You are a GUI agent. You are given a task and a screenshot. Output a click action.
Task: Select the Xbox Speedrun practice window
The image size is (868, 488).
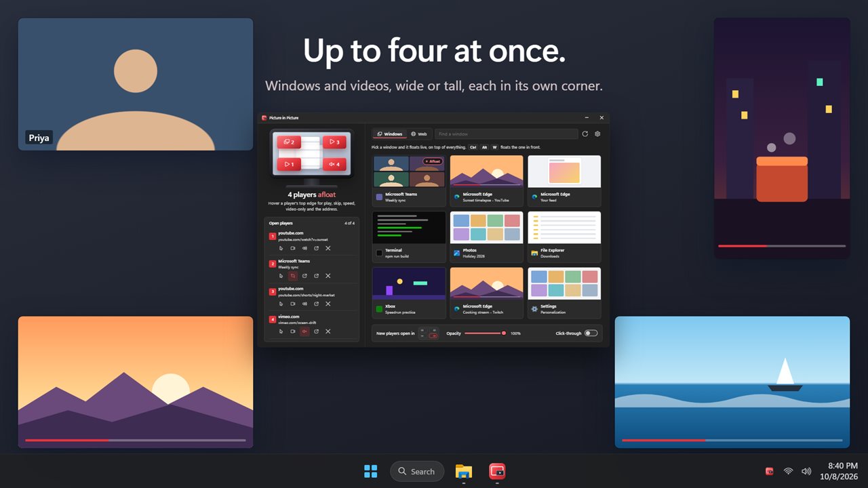[x=410, y=293]
